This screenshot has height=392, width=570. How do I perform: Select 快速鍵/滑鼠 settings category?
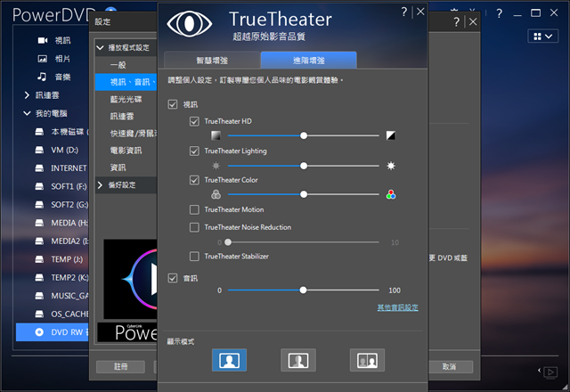coord(126,134)
